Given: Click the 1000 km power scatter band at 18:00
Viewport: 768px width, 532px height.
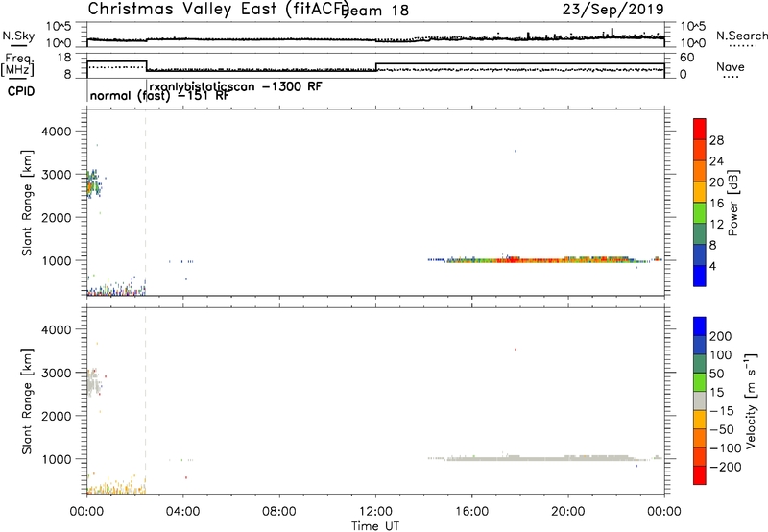Looking at the screenshot, I should tap(519, 259).
